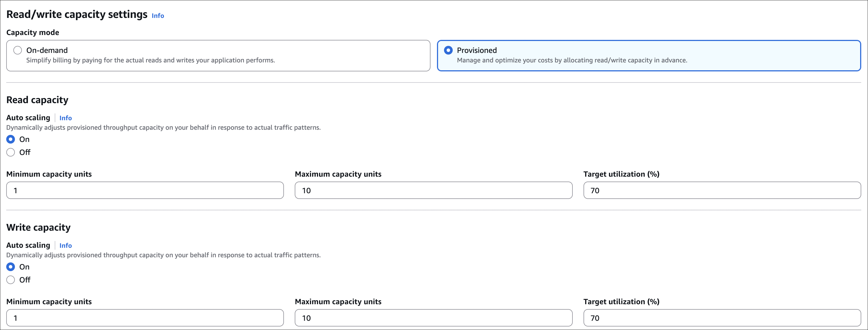
Task: Enable Write capacity auto scaling
Action: (x=11, y=266)
